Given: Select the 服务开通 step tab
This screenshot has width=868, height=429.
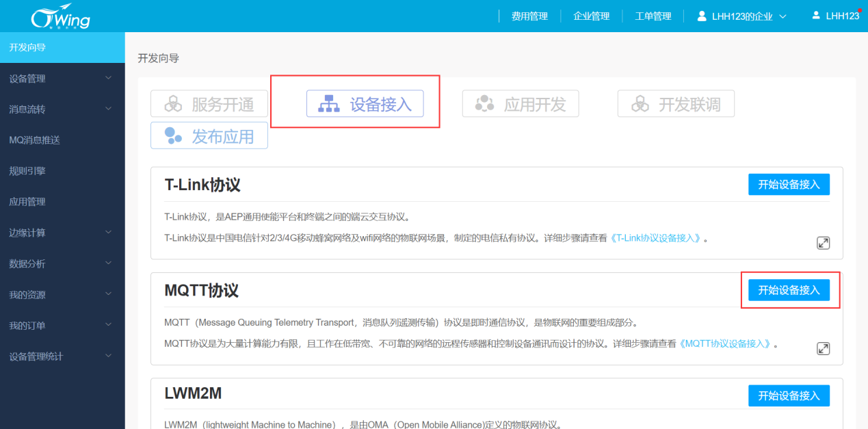Looking at the screenshot, I should (x=209, y=104).
